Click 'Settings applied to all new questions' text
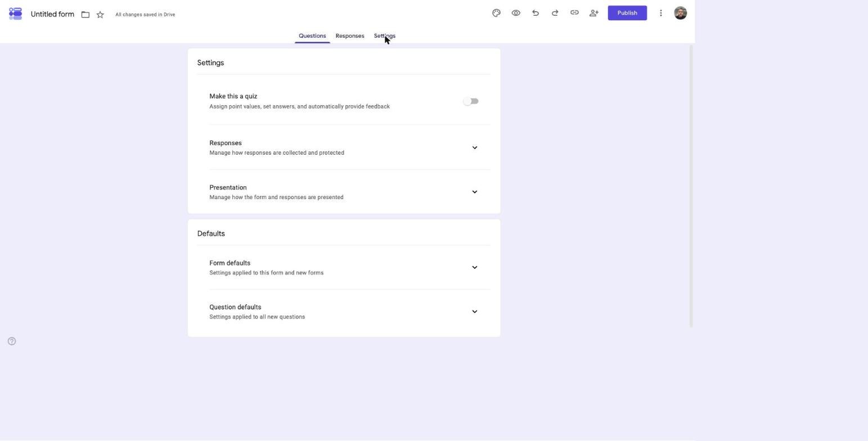The image size is (868, 441). point(257,317)
